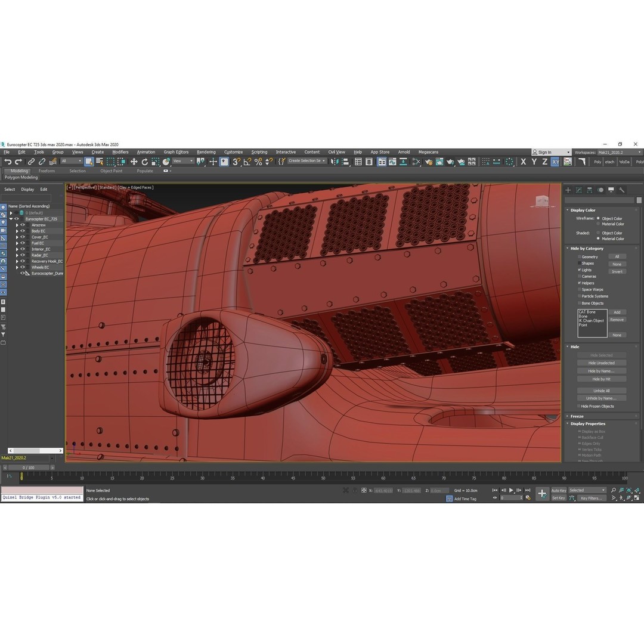This screenshot has height=644, width=644.
Task: Pick the Rectangular Selection Region tool
Action: [110, 162]
